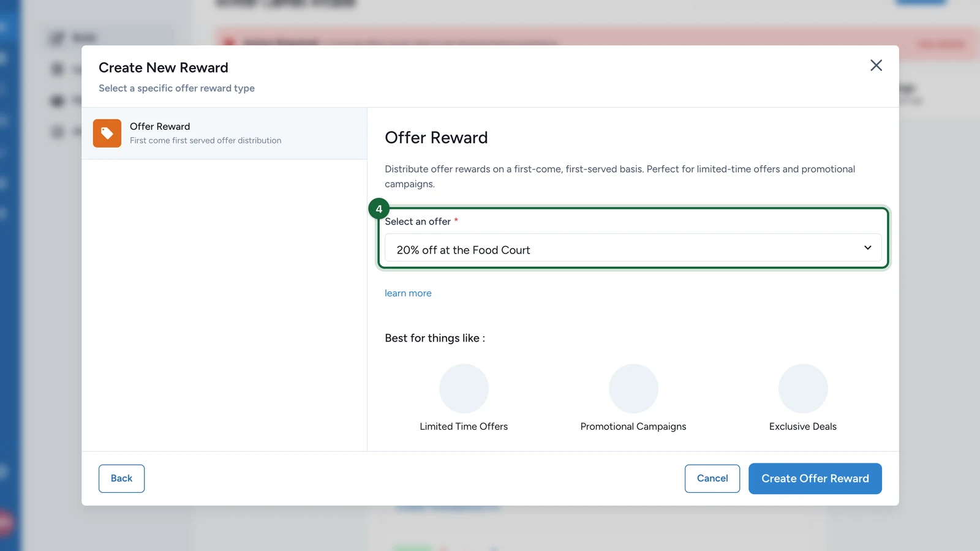The image size is (980, 551).
Task: Cancel the reward creation
Action: 712,479
